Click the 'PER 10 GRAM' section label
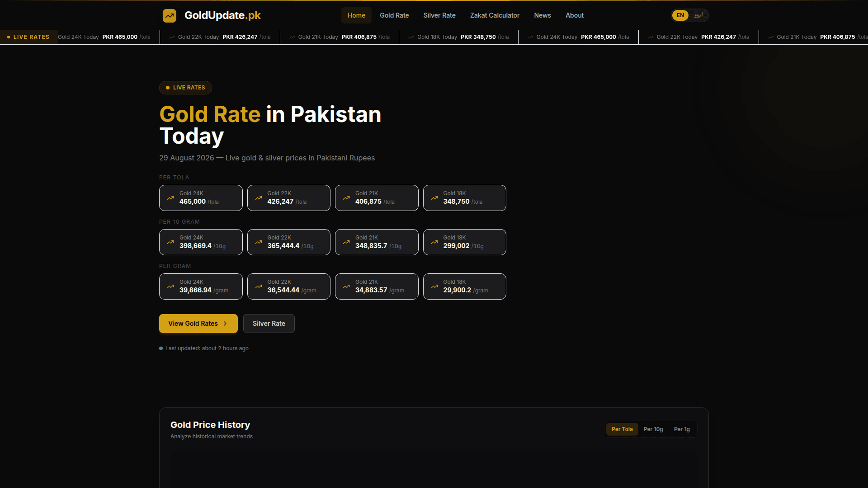The height and width of the screenshot is (488, 868). click(x=179, y=222)
